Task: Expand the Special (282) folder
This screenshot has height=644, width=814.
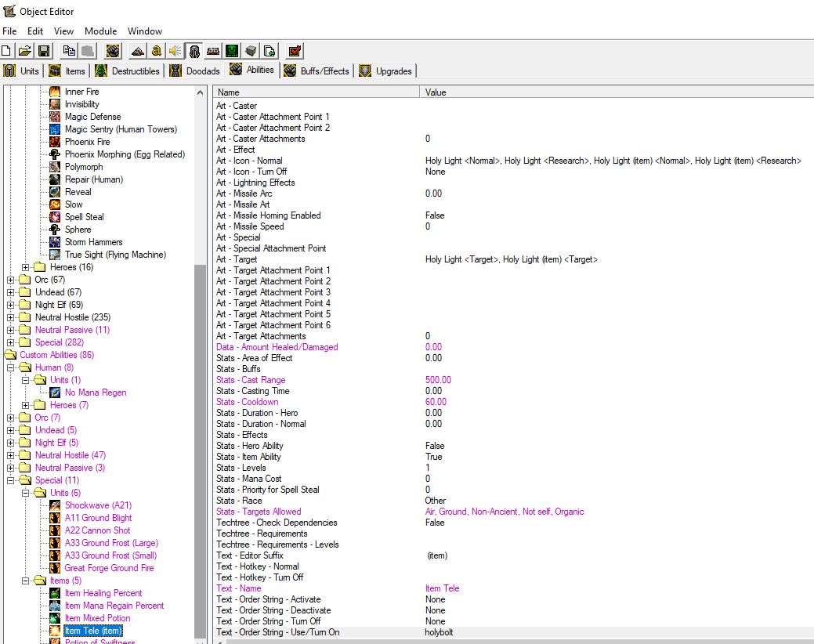Action: (10, 342)
